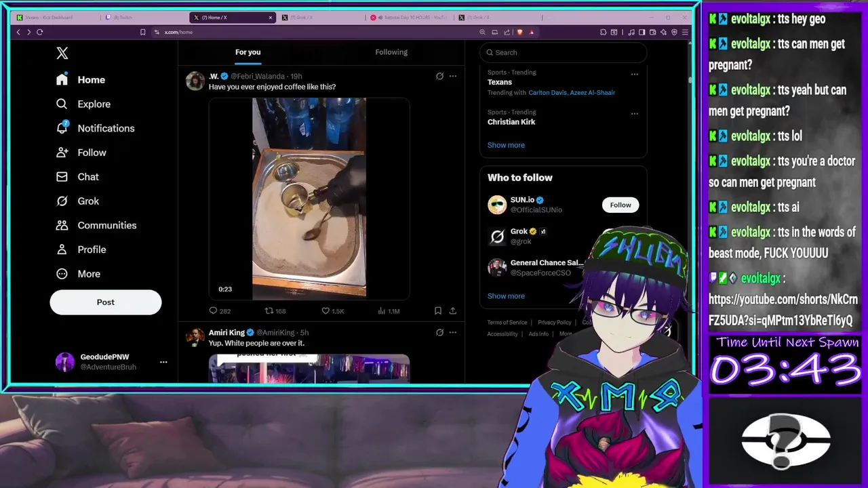The height and width of the screenshot is (488, 868).
Task: Open the Christian Kirk trending topic
Action: point(511,122)
